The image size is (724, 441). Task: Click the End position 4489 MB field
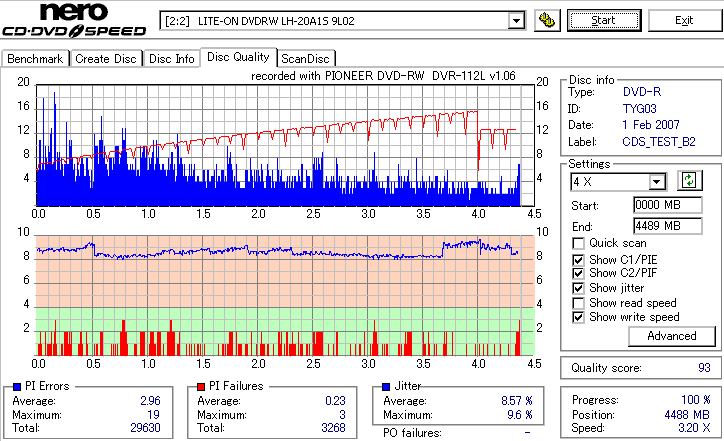pos(668,226)
